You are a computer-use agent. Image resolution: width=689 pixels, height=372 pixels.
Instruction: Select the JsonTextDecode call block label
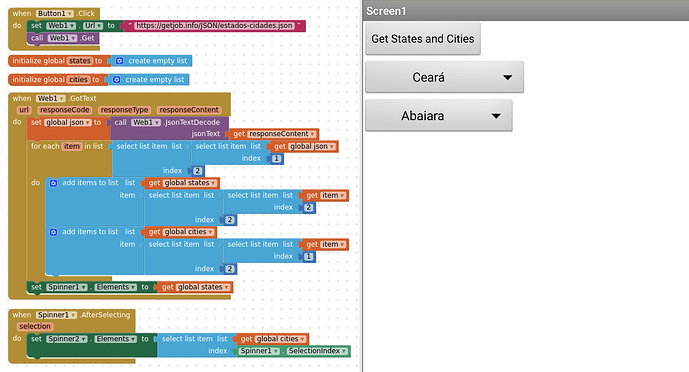192,123
